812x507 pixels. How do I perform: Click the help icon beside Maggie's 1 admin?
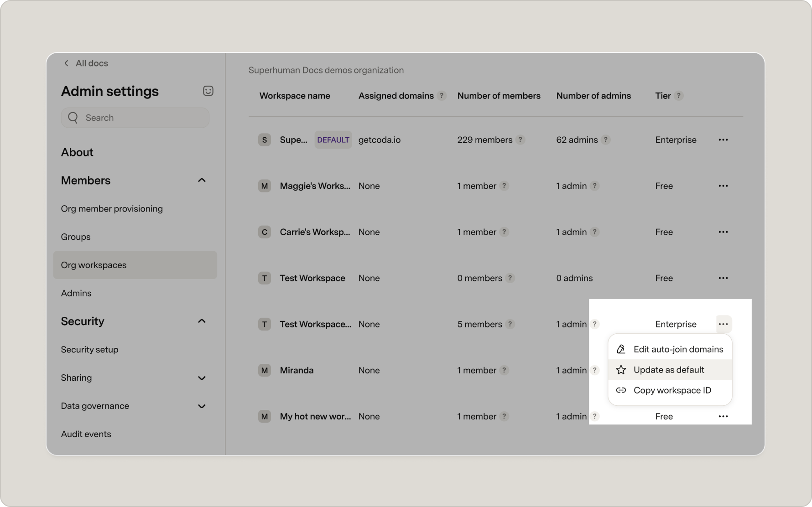(594, 186)
